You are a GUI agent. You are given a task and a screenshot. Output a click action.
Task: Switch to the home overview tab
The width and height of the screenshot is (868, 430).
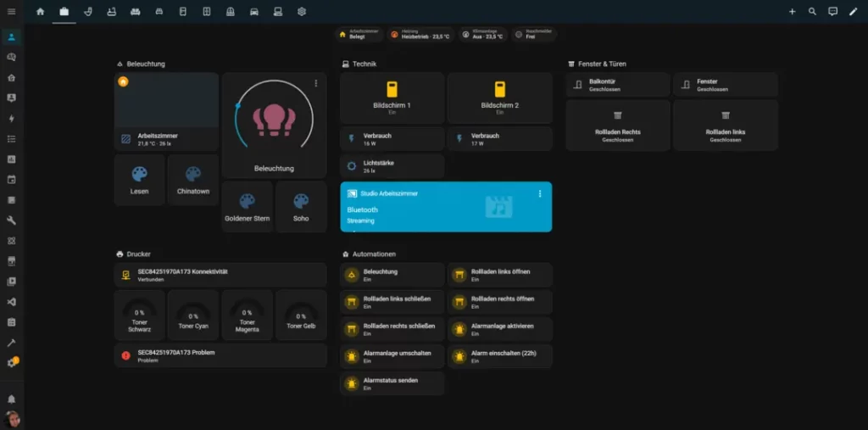tap(41, 12)
